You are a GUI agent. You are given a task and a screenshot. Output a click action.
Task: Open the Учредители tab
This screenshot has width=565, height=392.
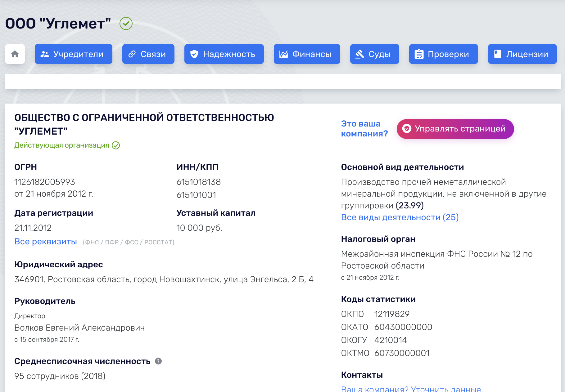click(x=74, y=54)
